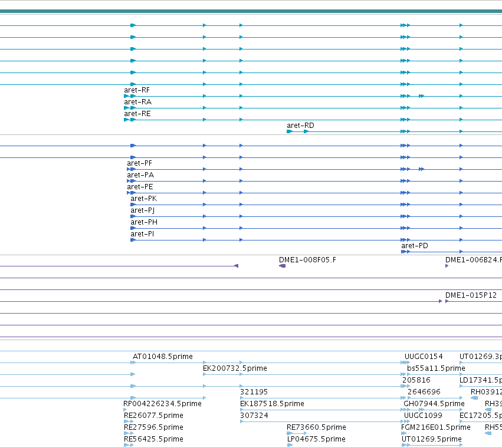
Task: Click the aret-PD starting exon arrows
Action: pyautogui.click(x=405, y=252)
